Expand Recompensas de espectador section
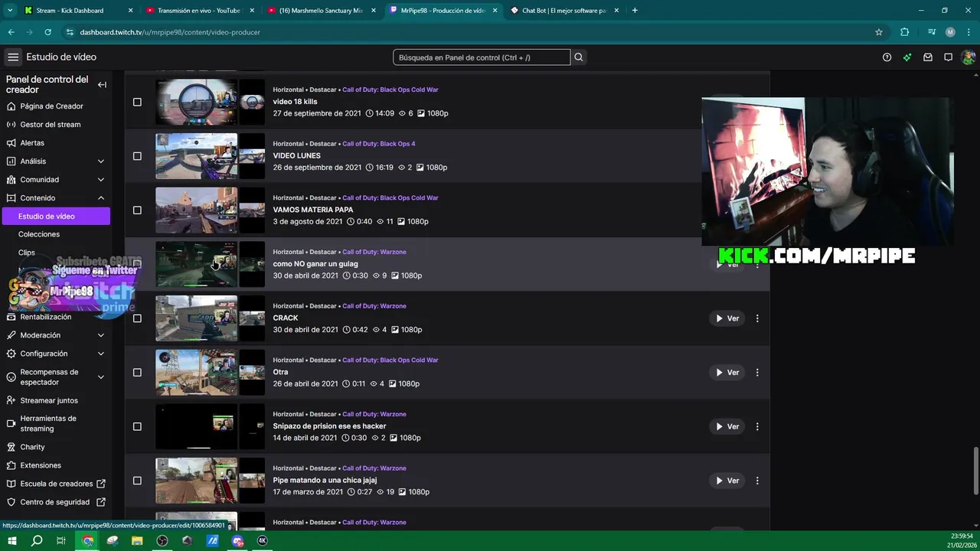Screen dimensions: 980x551 (100, 377)
